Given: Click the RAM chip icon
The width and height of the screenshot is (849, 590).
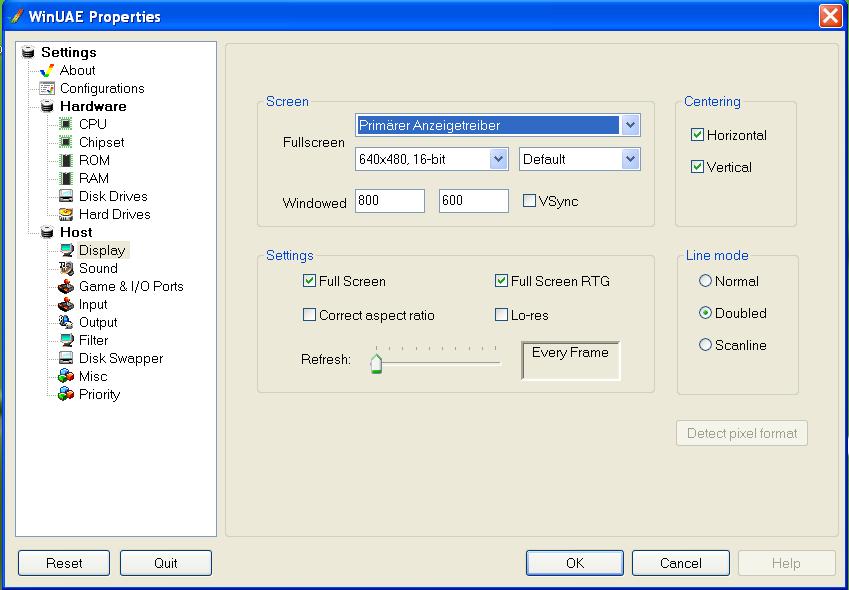Looking at the screenshot, I should (66, 178).
